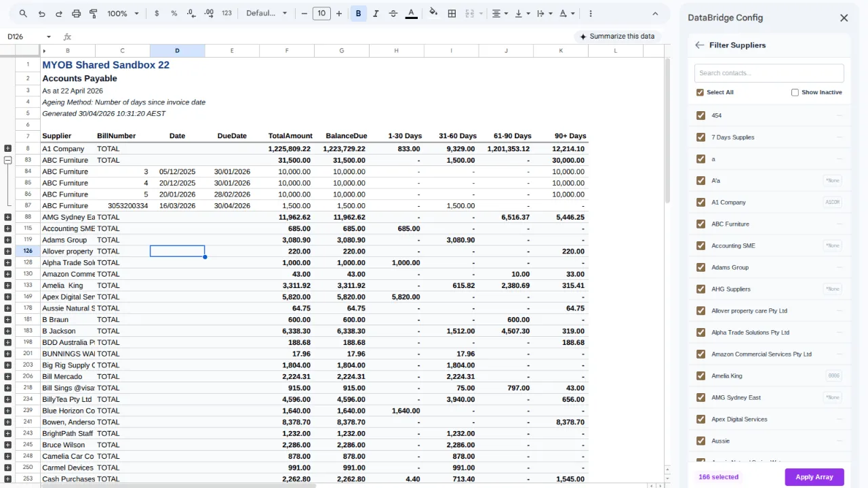Select column D header
The width and height of the screenshot is (868, 488).
coord(178,51)
